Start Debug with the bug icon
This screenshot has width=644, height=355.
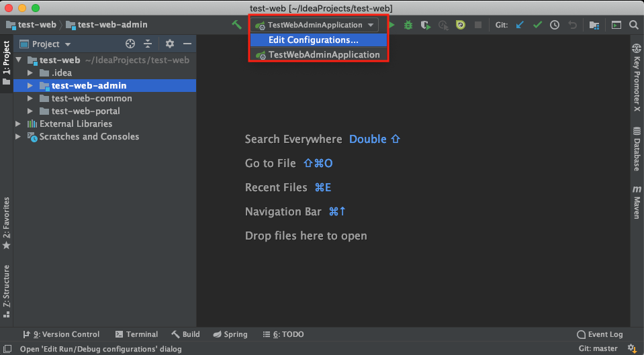click(408, 25)
